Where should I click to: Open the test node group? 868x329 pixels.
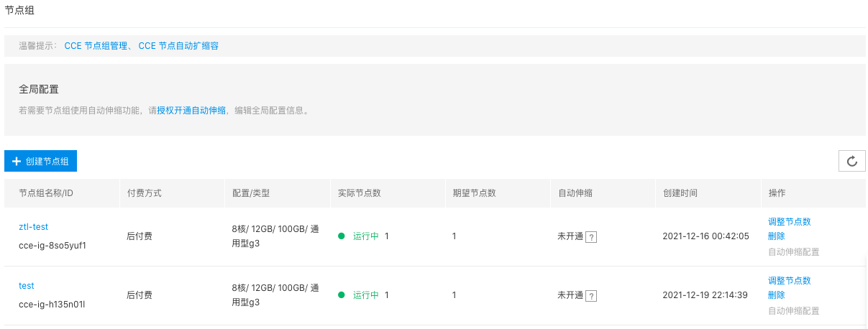(x=27, y=286)
